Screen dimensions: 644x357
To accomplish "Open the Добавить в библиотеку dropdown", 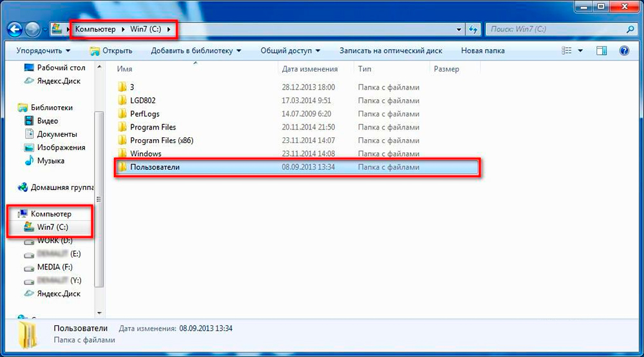I will [196, 50].
